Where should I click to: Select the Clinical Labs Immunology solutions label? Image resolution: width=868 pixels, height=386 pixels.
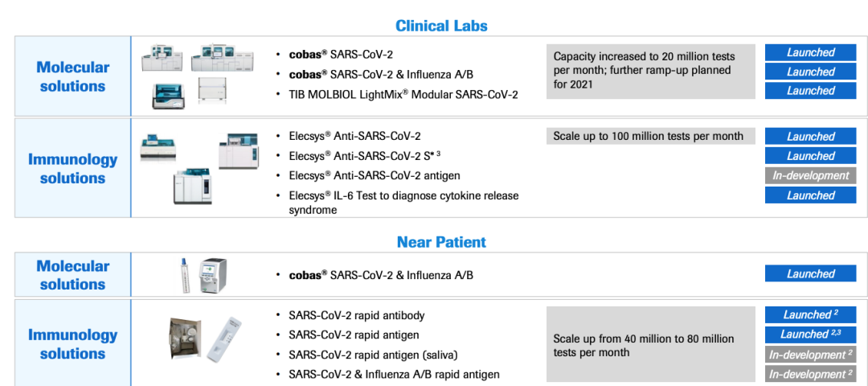[72, 169]
